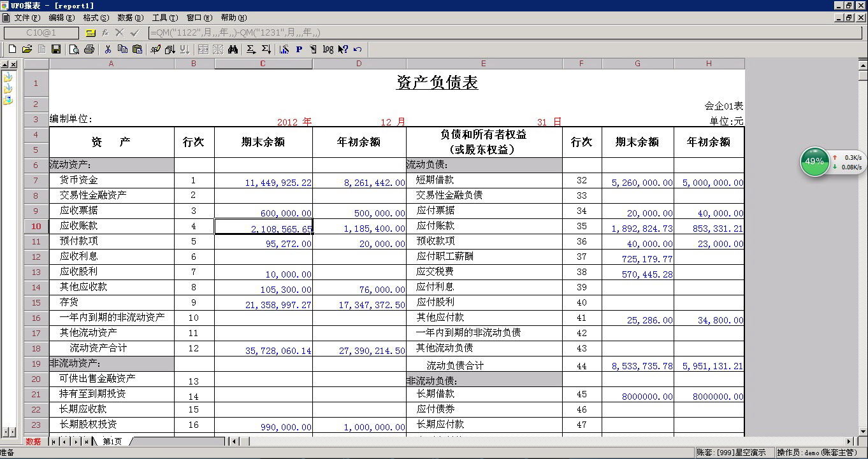The image size is (868, 459).
Task: Click the horizontal Sum (Σ→) icon
Action: click(251, 49)
